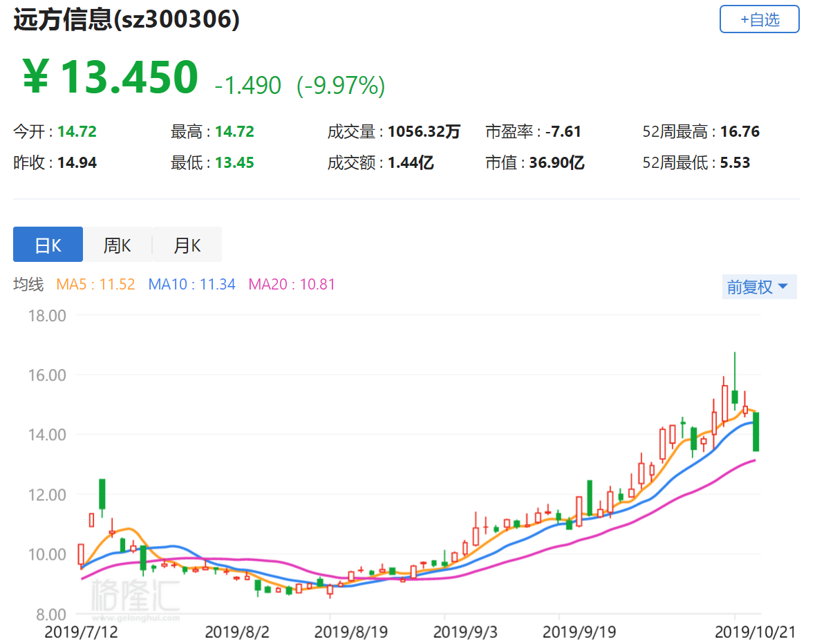Click the 2019/8/2 date axis label
The height and width of the screenshot is (644, 815).
pos(237,632)
